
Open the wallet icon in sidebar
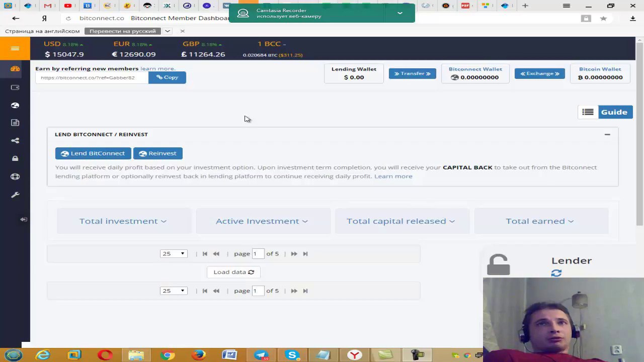[15, 87]
